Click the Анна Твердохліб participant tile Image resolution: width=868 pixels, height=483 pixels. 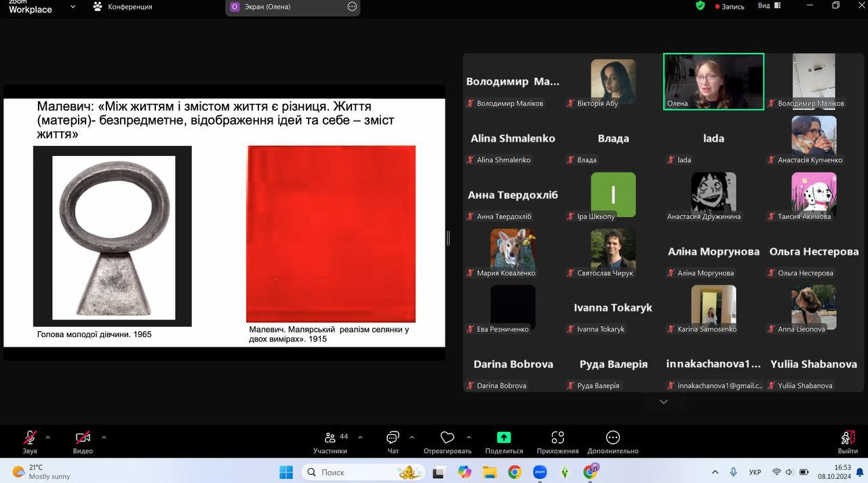pos(513,195)
